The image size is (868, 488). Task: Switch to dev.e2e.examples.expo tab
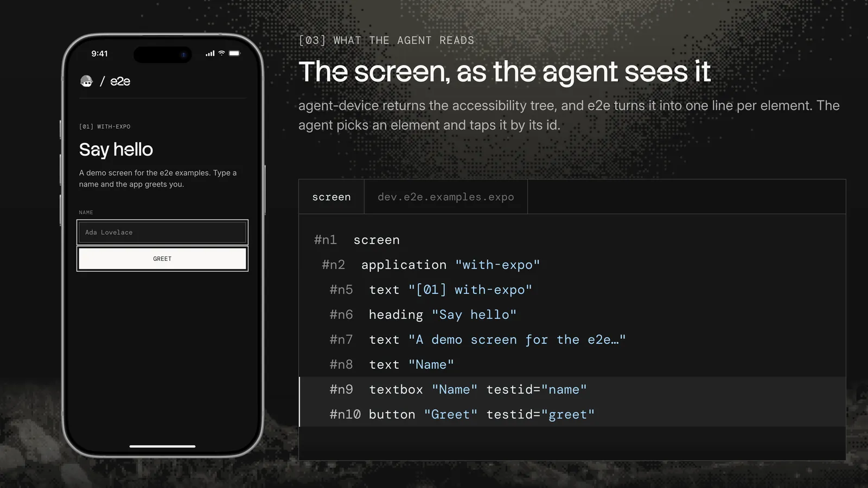[x=446, y=197]
